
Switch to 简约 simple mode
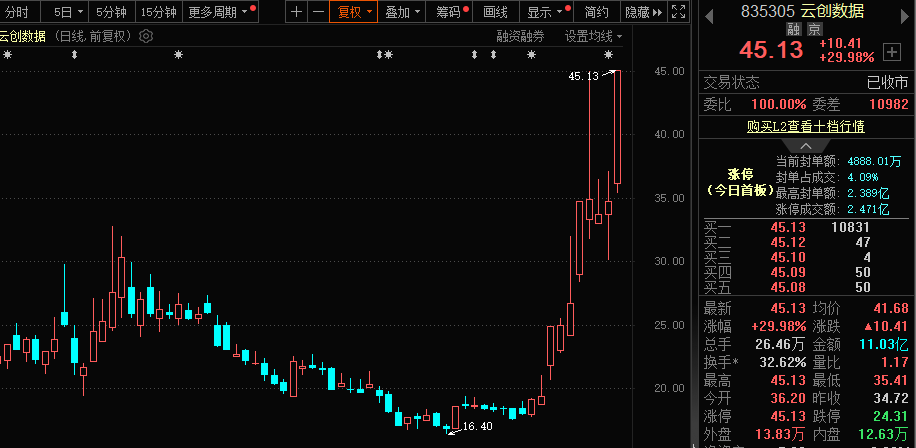(x=596, y=12)
